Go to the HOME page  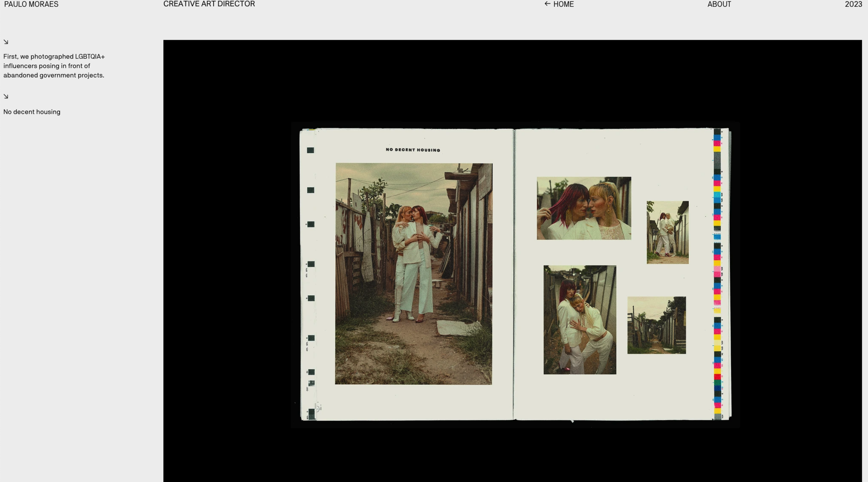point(563,4)
